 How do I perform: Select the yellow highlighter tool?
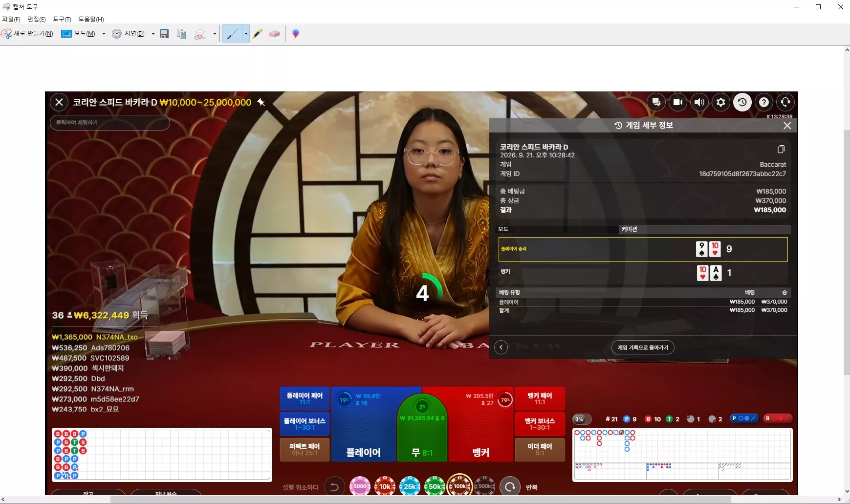(258, 34)
